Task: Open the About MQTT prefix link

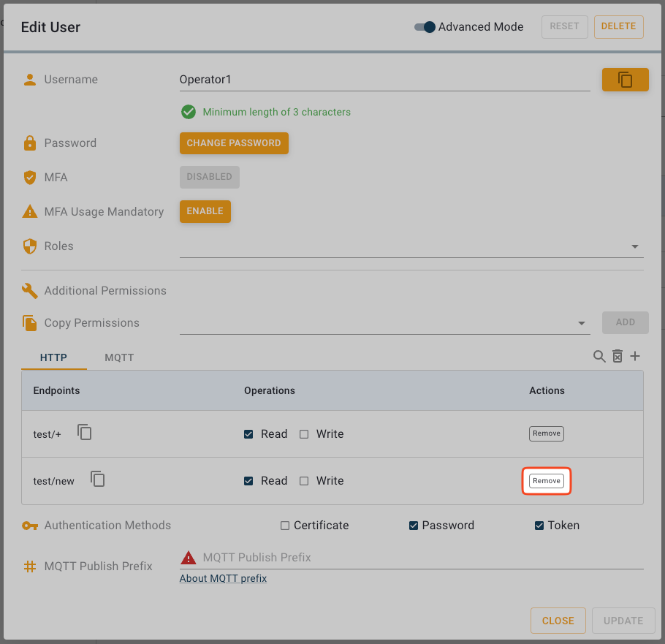Action: (x=223, y=579)
